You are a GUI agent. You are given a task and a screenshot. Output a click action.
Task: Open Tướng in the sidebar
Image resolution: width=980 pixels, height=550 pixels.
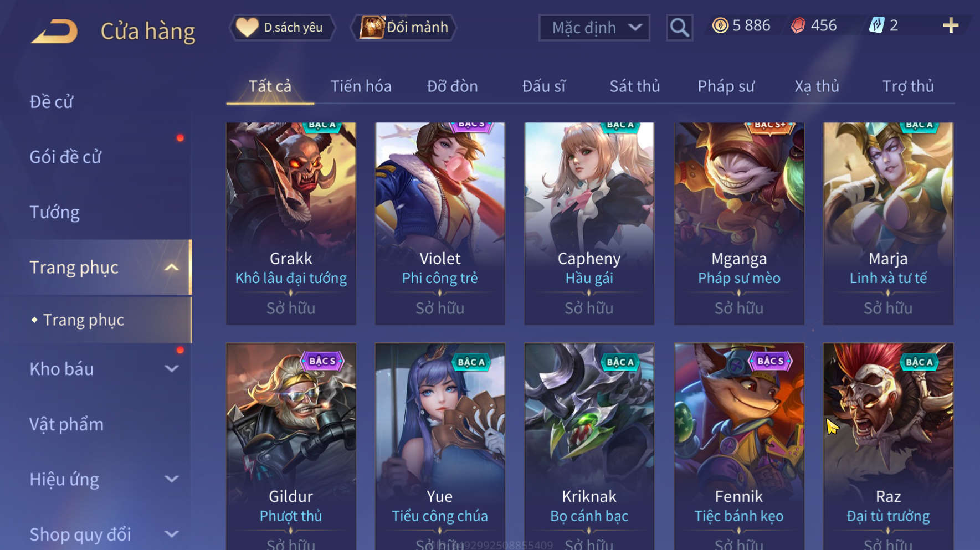pyautogui.click(x=54, y=212)
